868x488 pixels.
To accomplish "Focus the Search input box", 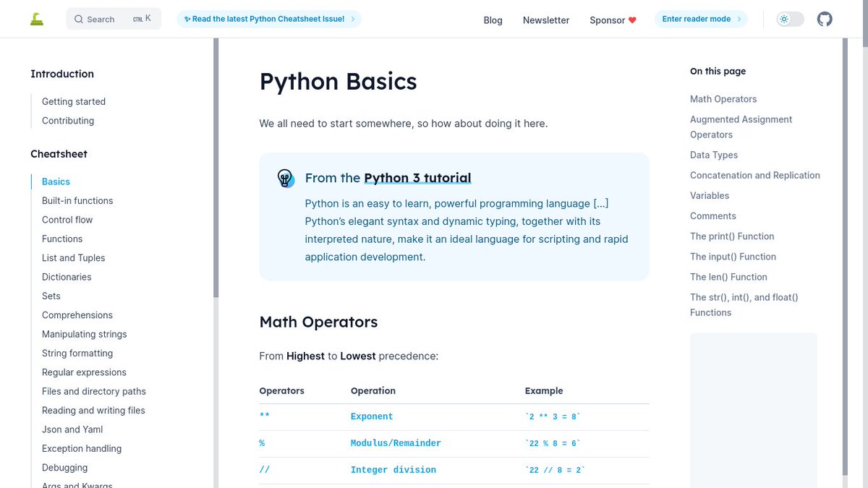I will tap(114, 19).
